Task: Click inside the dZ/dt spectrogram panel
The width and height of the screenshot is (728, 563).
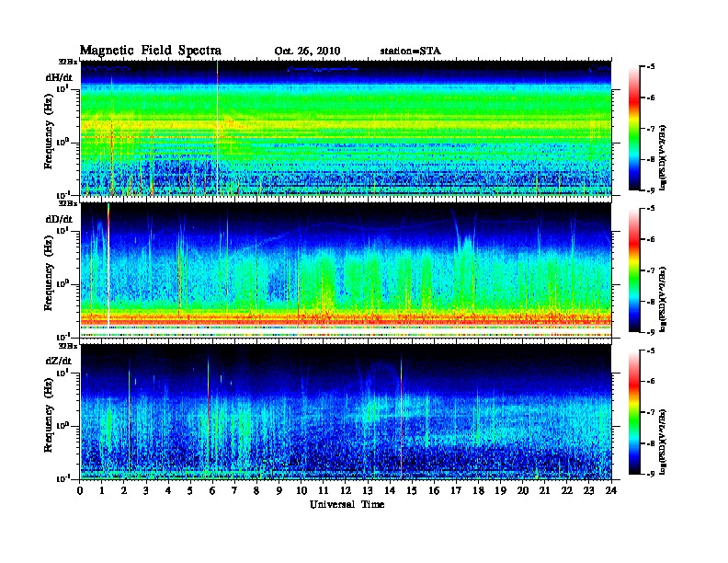Action: point(346,412)
